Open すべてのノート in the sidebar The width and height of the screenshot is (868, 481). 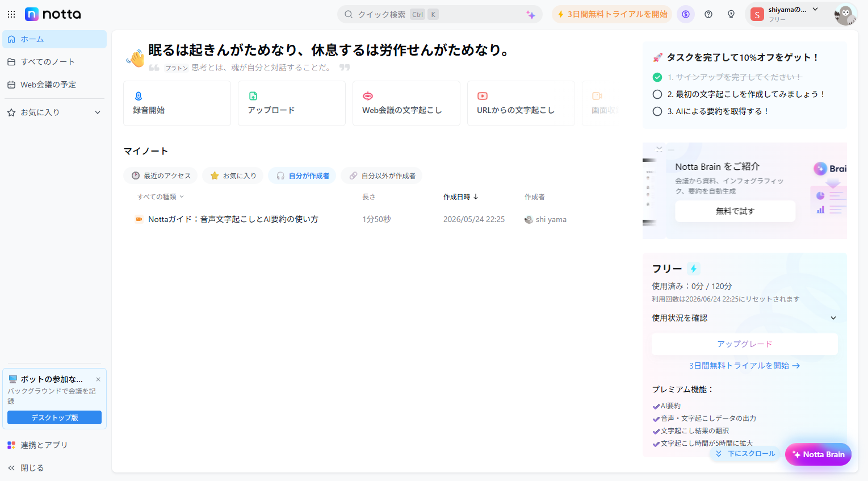[54, 62]
